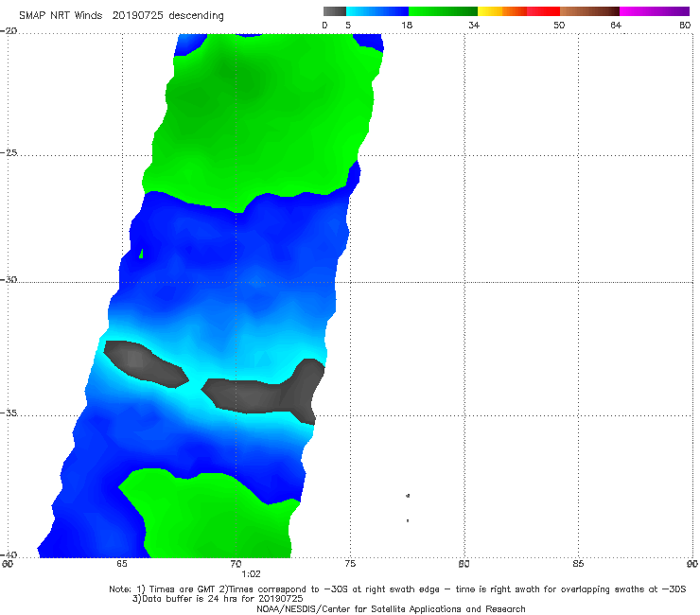The width and height of the screenshot is (700, 615).
Task: Click the 'SMAP NRT Winds' title text
Action: click(x=61, y=15)
